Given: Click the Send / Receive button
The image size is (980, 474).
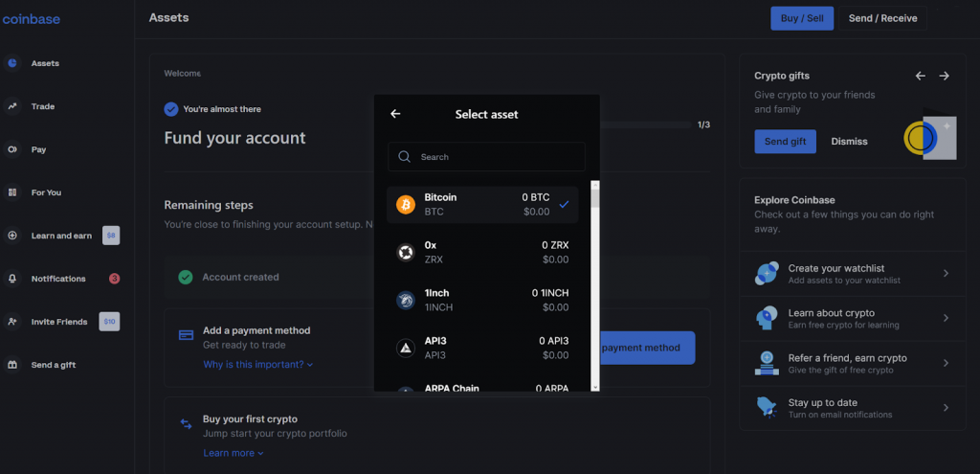Looking at the screenshot, I should coord(882,18).
